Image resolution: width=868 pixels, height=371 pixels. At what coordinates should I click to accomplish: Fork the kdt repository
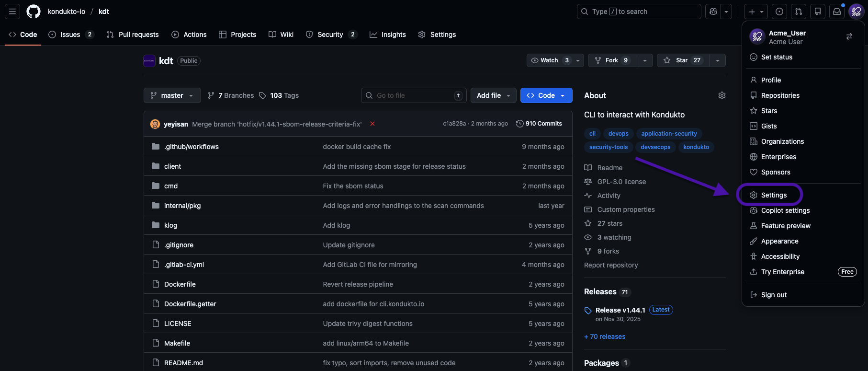[612, 60]
